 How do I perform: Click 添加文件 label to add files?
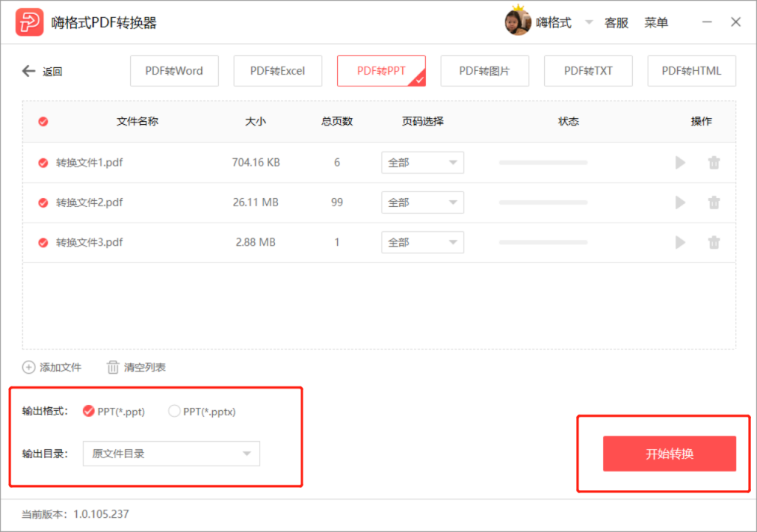[x=61, y=367]
